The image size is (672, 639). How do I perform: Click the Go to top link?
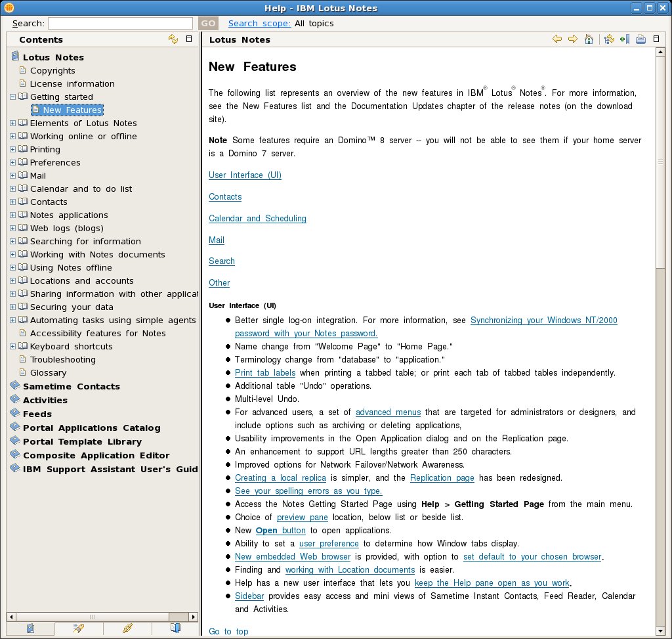(228, 631)
